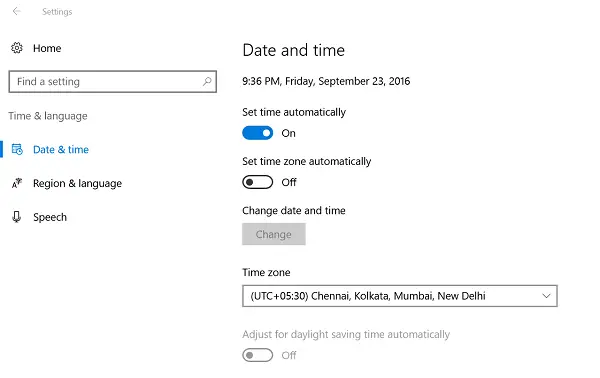Open the Date & time section

(x=61, y=149)
